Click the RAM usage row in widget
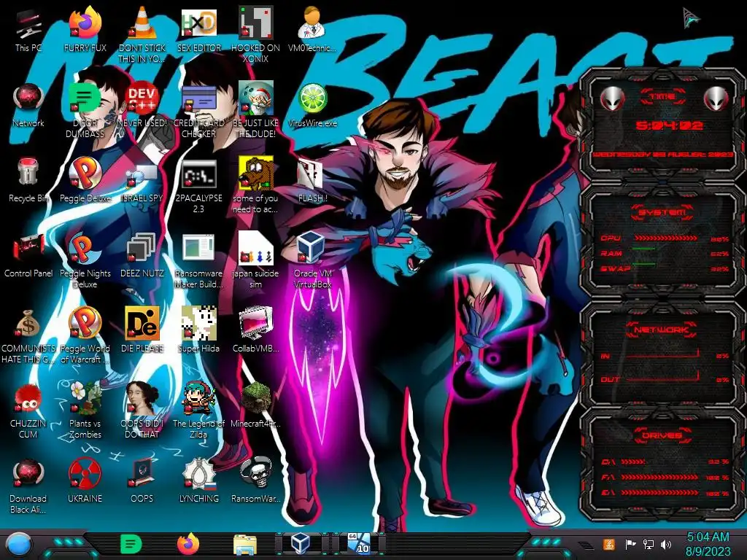 [665, 254]
